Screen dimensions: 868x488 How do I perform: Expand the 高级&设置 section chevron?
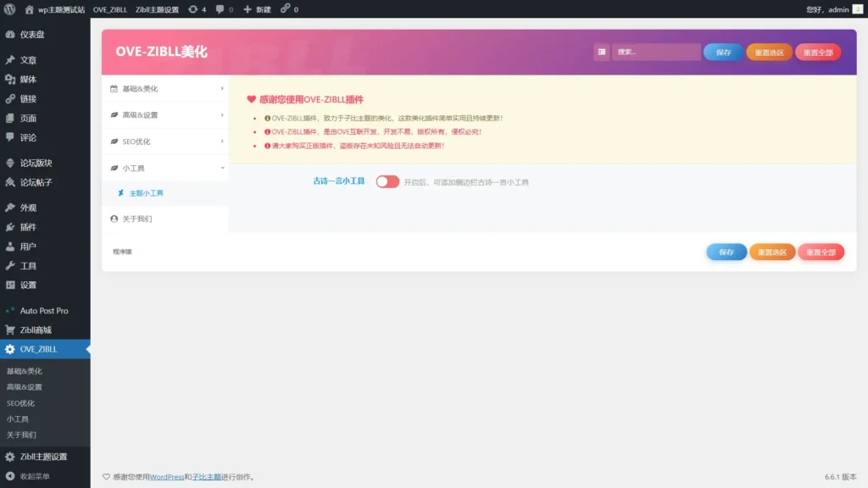(x=222, y=115)
